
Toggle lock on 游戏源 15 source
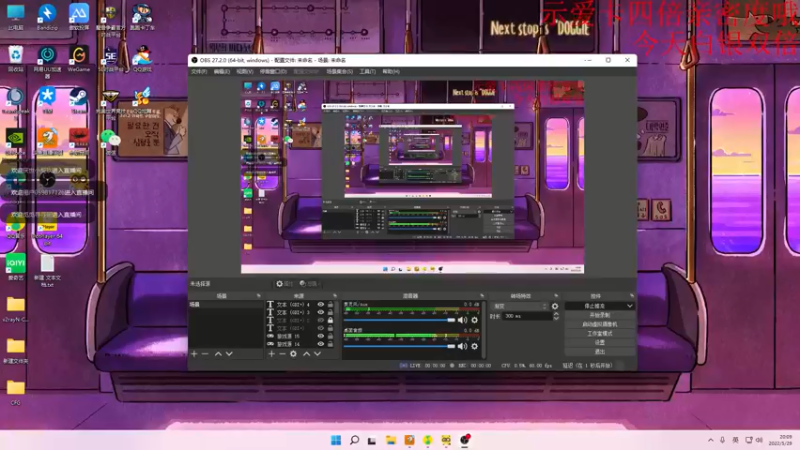coord(331,336)
